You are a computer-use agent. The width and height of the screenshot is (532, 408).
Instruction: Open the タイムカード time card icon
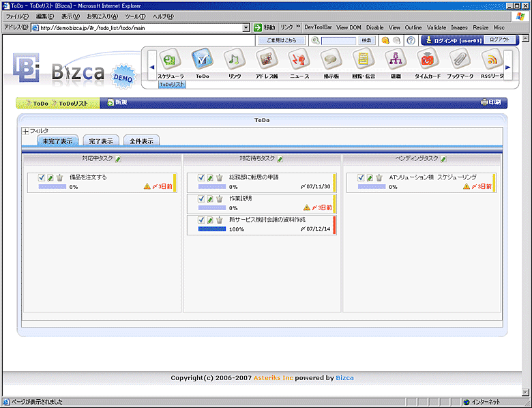click(428, 59)
